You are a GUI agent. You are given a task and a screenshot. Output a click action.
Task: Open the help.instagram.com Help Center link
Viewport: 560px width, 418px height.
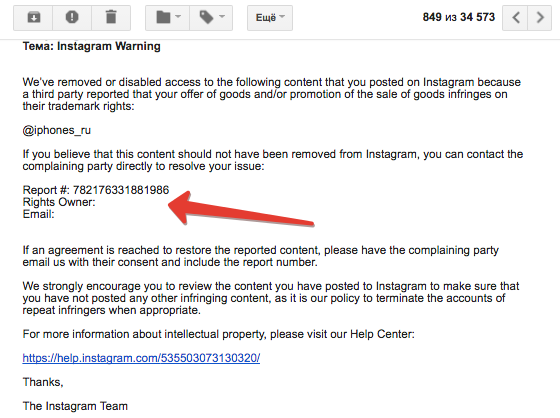pos(141,358)
